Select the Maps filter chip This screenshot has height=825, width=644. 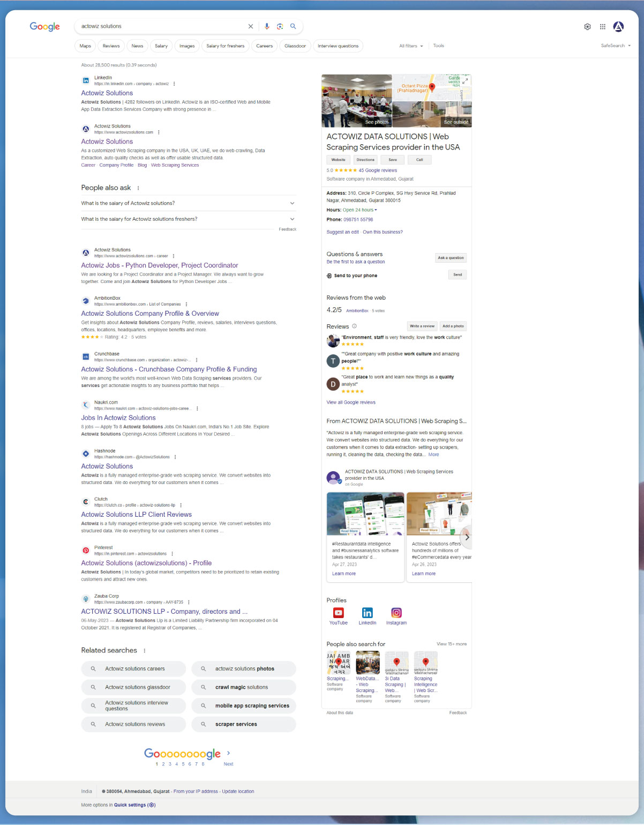point(85,46)
